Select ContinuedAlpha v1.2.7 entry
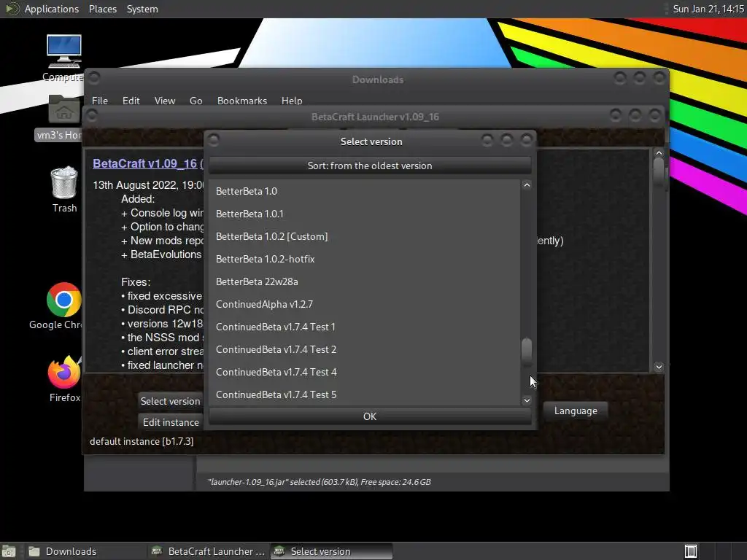 pos(365,304)
